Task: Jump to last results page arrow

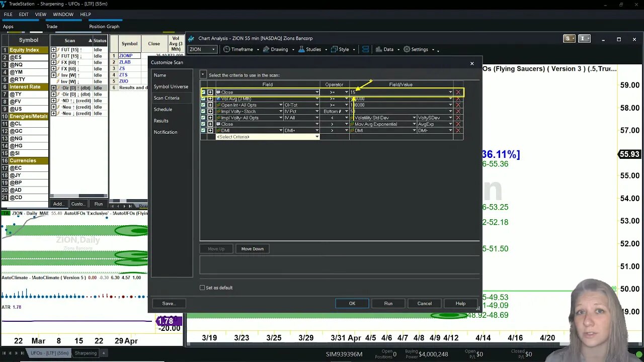Action: (x=131, y=206)
